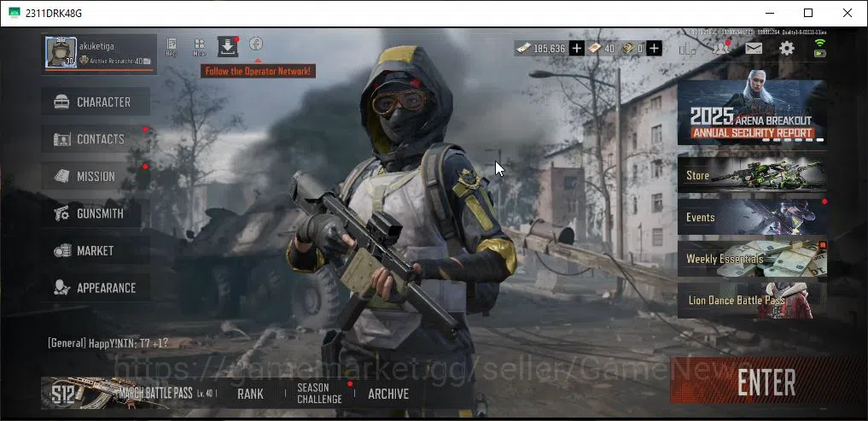
Task: Click the Follow the Operator Network tooltip
Action: [x=258, y=71]
